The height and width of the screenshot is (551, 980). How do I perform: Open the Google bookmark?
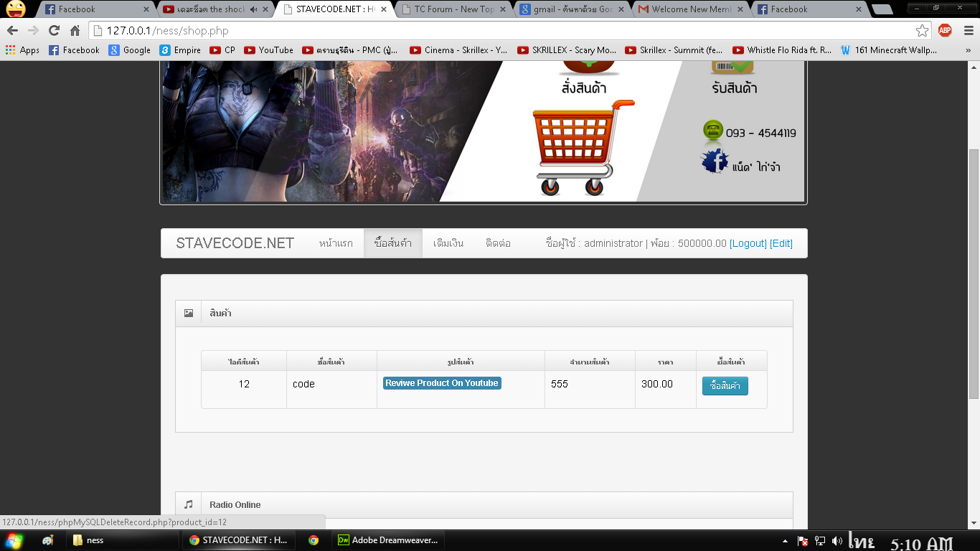(130, 50)
